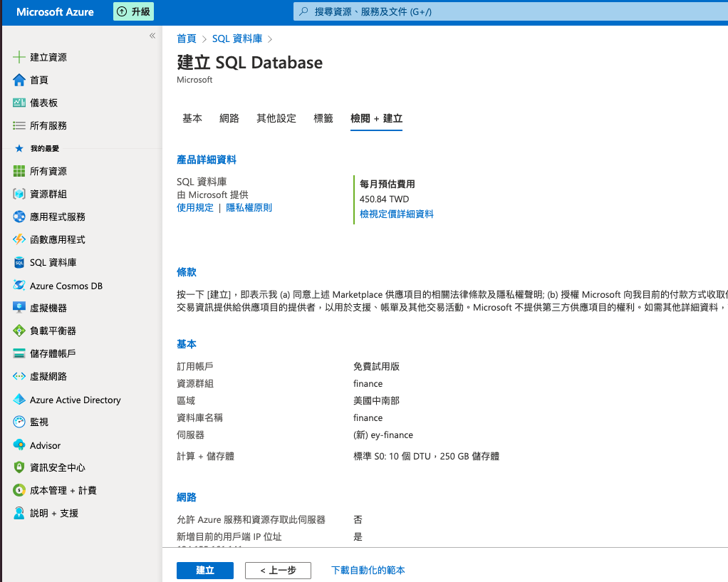Viewport: 728px width, 582px height.
Task: Open Help + support (說明 + 支援) person icon
Action: (x=19, y=513)
